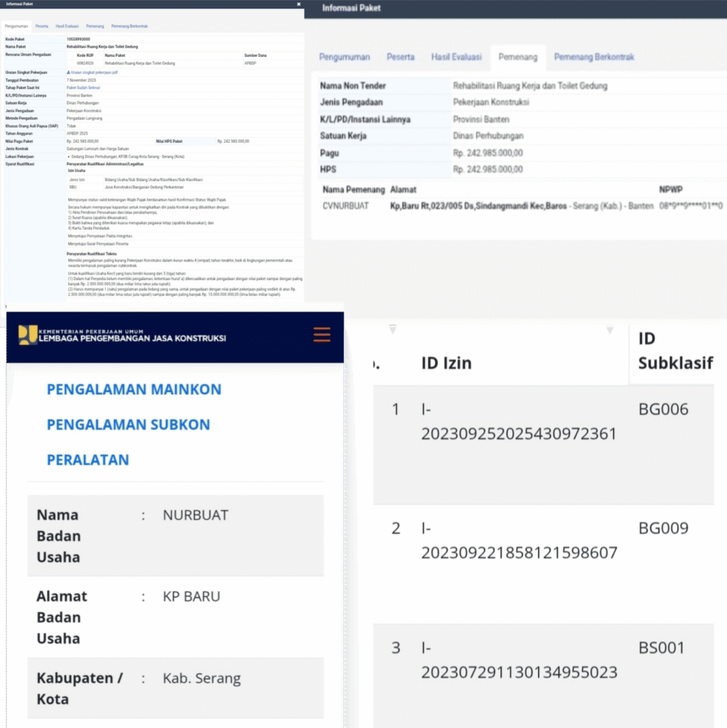Open the PENGALAMAN MAINKON link
Screen dimensions: 727x728
coord(134,390)
